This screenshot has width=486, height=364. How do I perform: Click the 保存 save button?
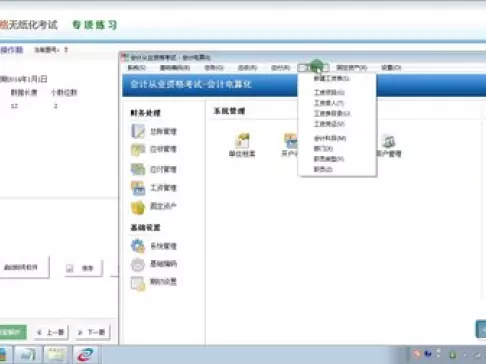tap(83, 268)
